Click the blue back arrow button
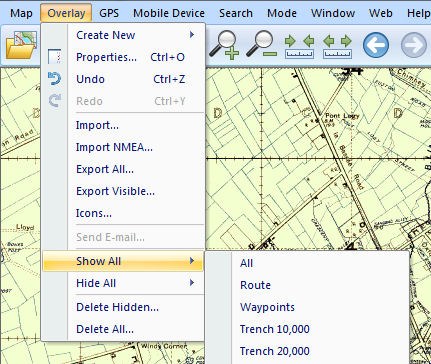 [376, 45]
